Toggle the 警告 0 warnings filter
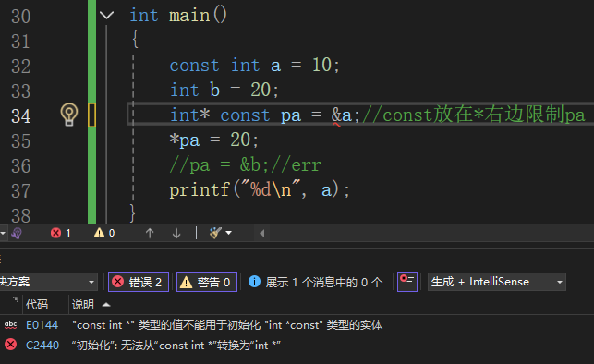This screenshot has width=594, height=364. pos(207,282)
